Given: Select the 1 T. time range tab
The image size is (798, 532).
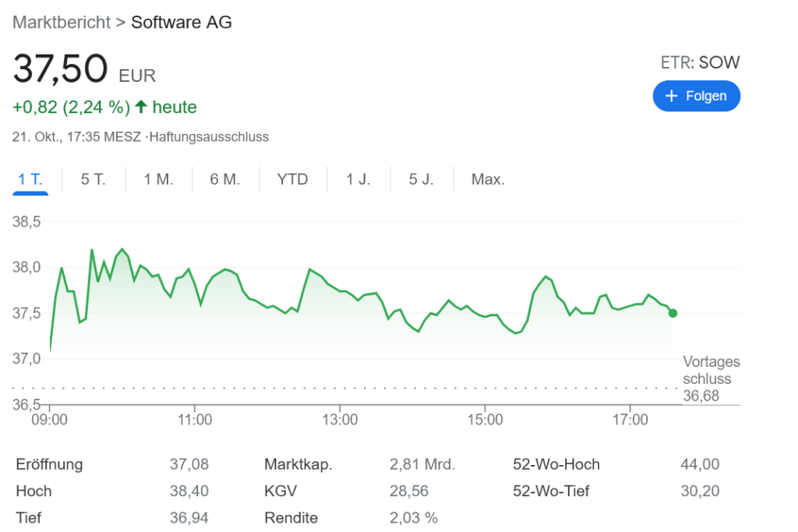Looking at the screenshot, I should coord(30,179).
